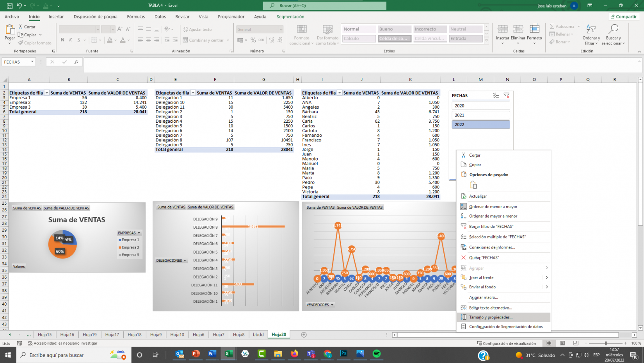Image resolution: width=644 pixels, height=363 pixels.
Task: Switch to Normal view in status bar
Action: [549, 343]
